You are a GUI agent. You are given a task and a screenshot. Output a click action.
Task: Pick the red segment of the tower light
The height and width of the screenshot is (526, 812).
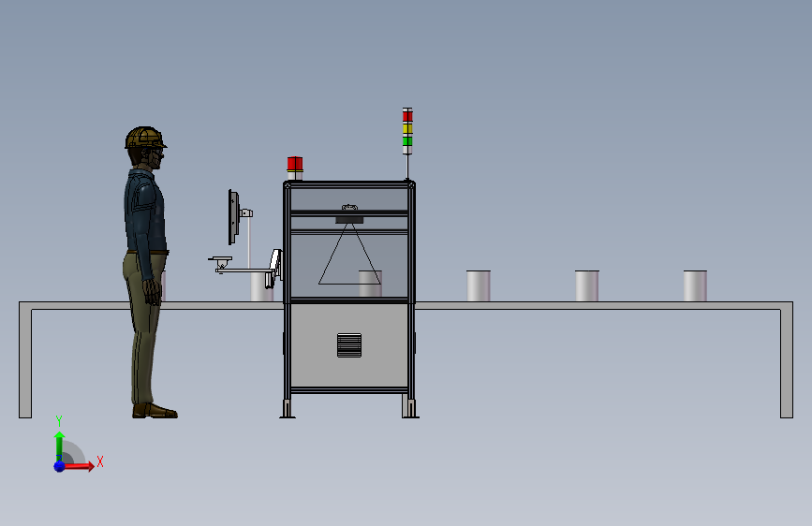click(407, 116)
